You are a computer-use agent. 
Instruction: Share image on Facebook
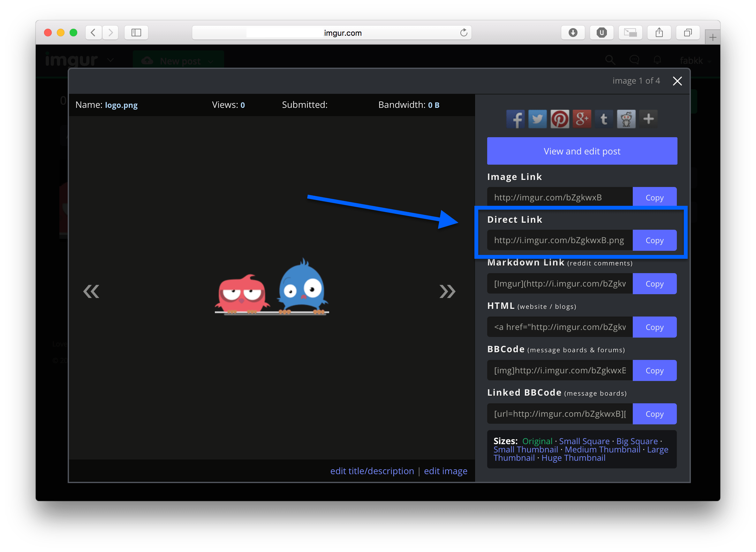click(x=515, y=119)
